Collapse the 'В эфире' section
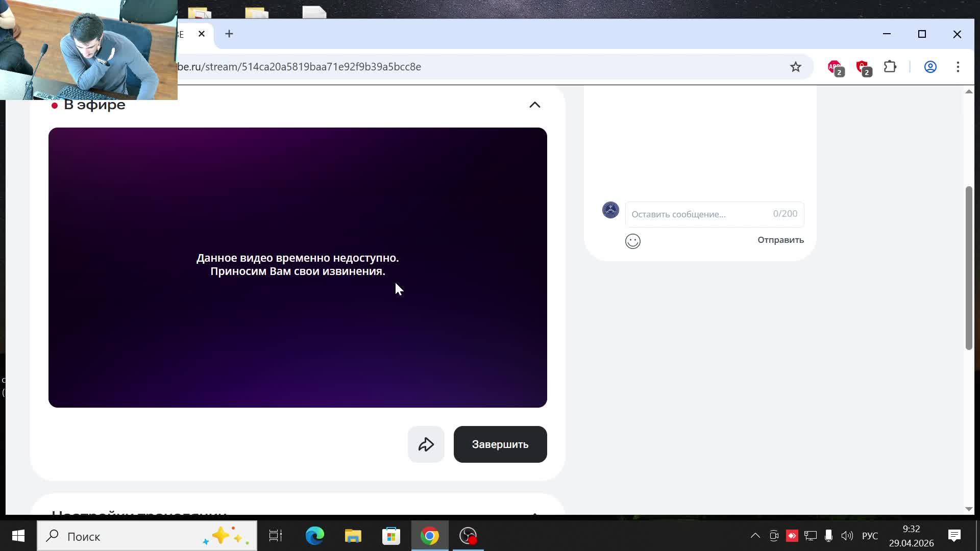Viewport: 980px width, 551px height. point(534,105)
